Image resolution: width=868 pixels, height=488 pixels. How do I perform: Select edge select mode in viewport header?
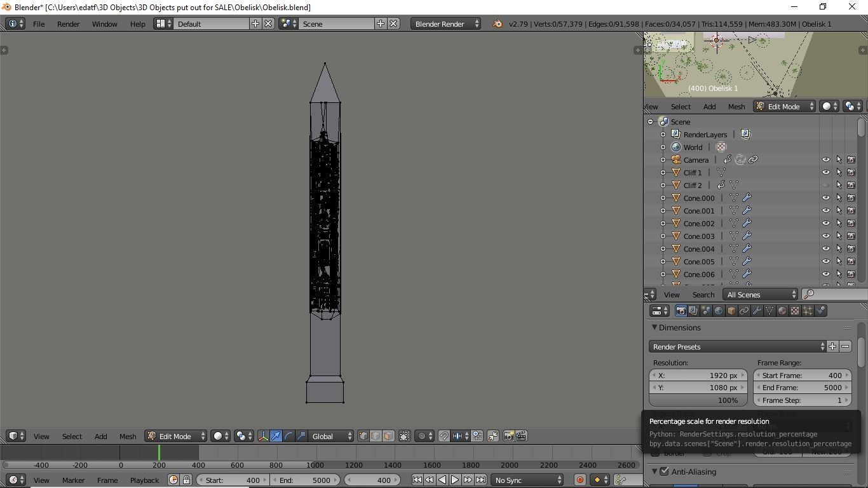point(376,436)
